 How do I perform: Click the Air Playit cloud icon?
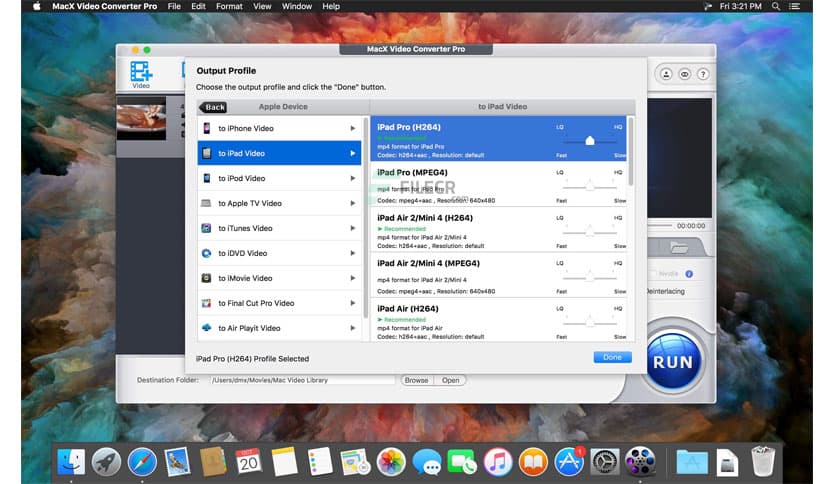[x=206, y=328]
